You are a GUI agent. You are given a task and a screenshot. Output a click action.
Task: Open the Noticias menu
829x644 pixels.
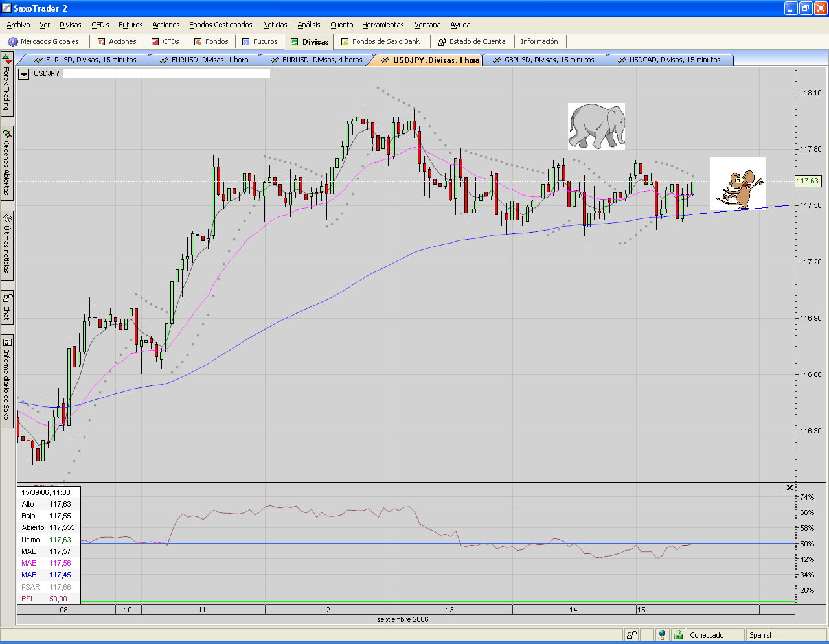tap(275, 25)
